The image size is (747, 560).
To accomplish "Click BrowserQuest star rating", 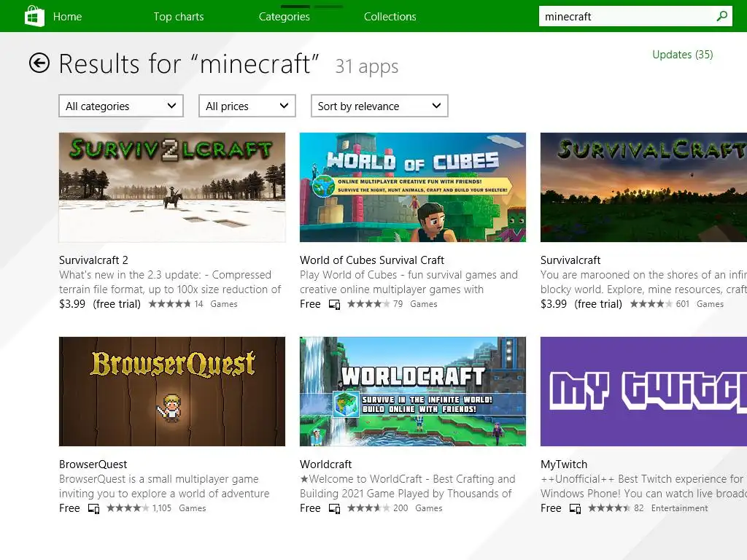I will 128,508.
